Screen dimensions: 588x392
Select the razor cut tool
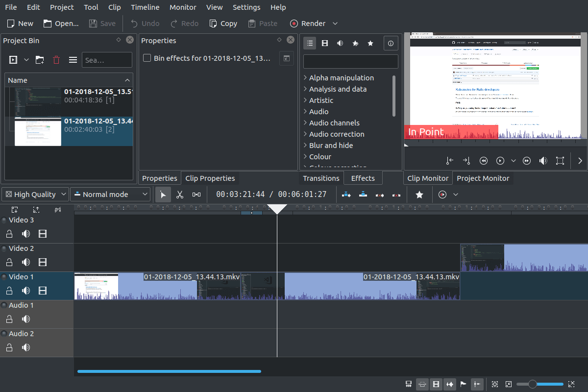pyautogui.click(x=180, y=195)
